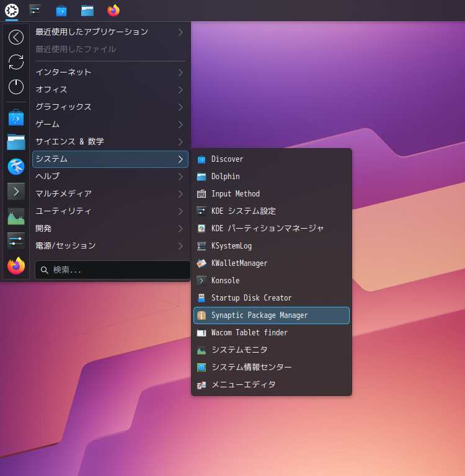This screenshot has height=476, width=465.
Task: Click the Dolphin folder icon in submenu
Action: point(201,177)
